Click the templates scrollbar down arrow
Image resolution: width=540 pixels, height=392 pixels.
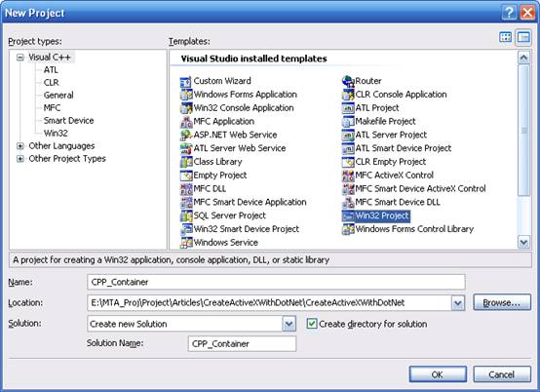pyautogui.click(x=523, y=242)
